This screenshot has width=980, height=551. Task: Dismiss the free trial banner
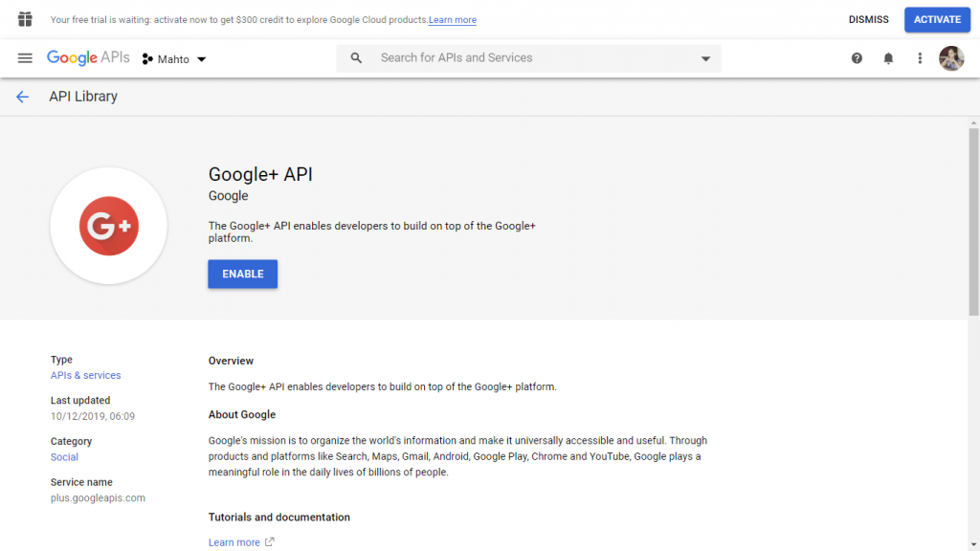click(868, 19)
